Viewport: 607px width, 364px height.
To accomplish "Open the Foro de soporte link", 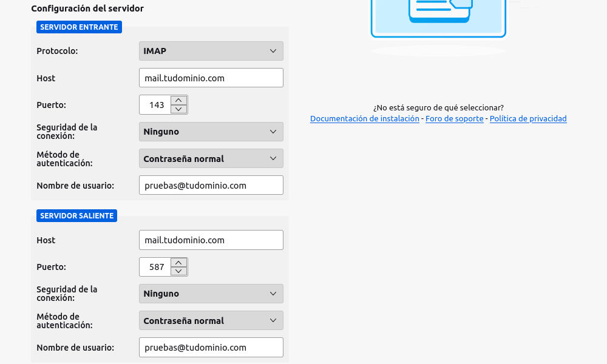I will [x=454, y=119].
